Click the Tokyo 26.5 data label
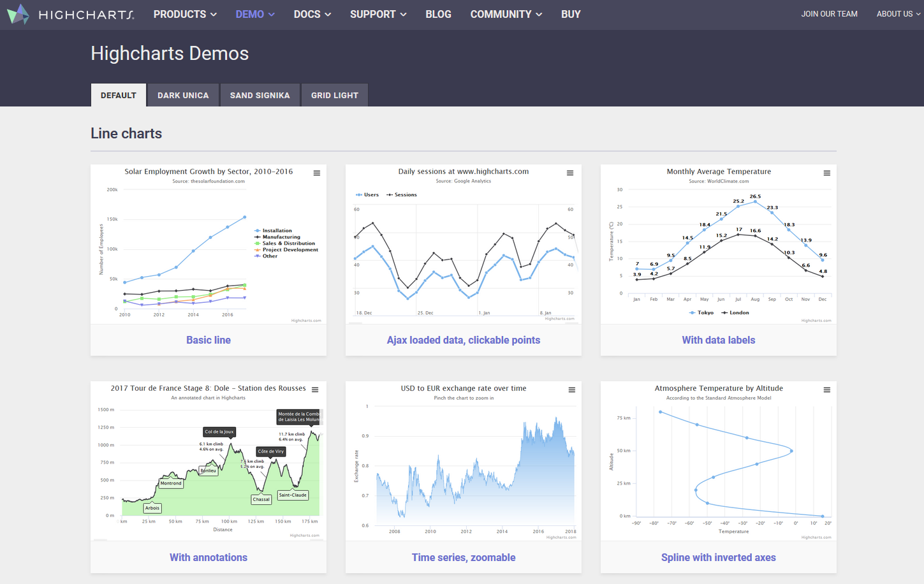This screenshot has width=924, height=584. (755, 196)
